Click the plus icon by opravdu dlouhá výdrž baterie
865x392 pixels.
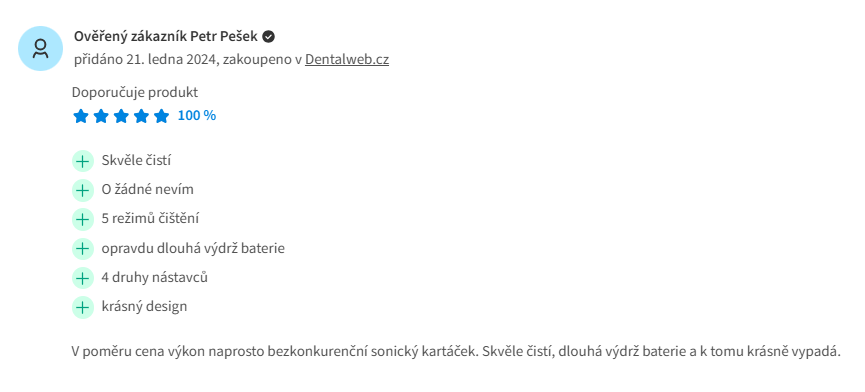(x=83, y=249)
